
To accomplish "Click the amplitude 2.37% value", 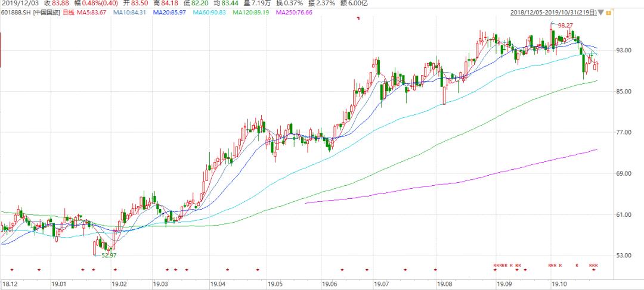I will [326, 4].
